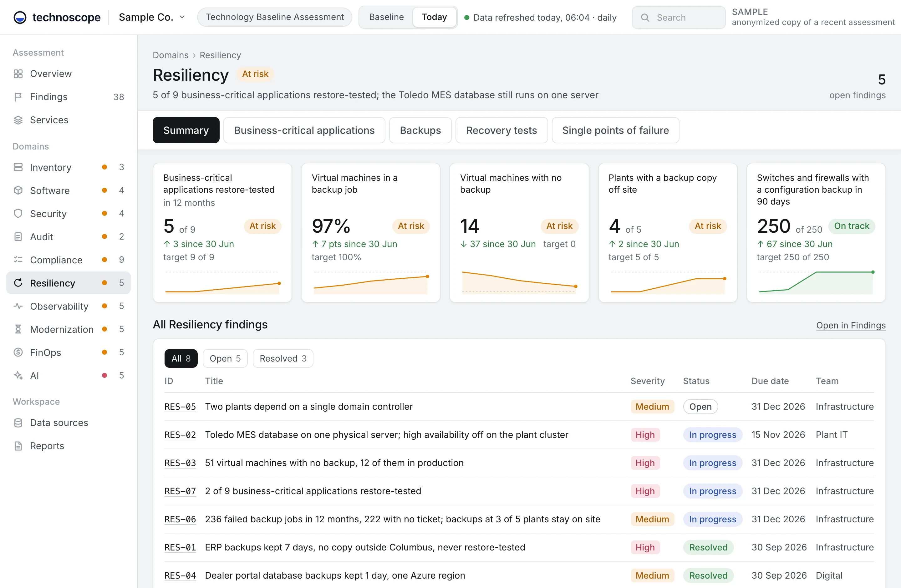Open the Overview grid icon
The image size is (901, 588).
pos(18,74)
